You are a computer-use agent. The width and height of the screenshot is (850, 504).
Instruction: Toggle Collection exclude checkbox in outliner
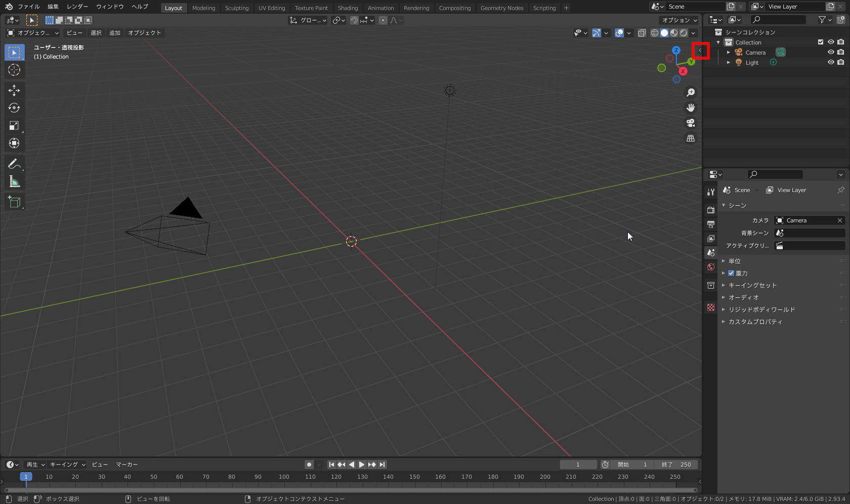821,42
